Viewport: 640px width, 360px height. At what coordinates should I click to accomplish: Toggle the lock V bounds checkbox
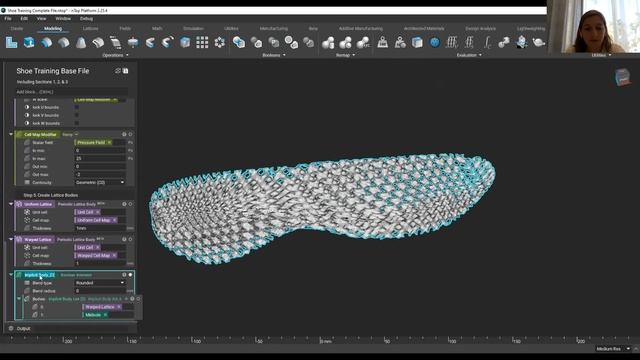coord(77,115)
